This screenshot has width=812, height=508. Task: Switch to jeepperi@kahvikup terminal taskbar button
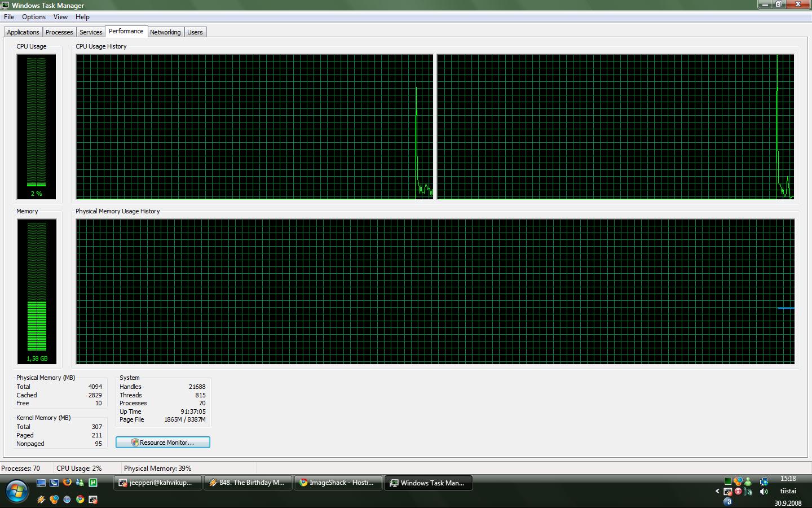pyautogui.click(x=157, y=483)
